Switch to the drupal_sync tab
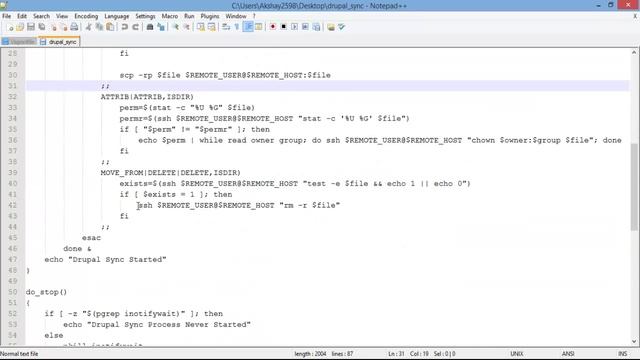640x360 pixels. pyautogui.click(x=60, y=42)
